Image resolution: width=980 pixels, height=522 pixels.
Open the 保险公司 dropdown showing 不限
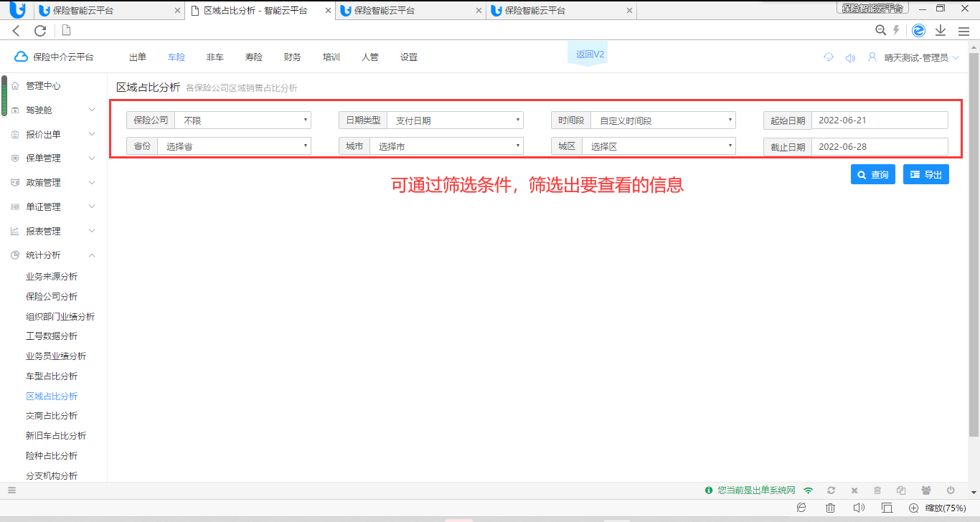coord(242,120)
